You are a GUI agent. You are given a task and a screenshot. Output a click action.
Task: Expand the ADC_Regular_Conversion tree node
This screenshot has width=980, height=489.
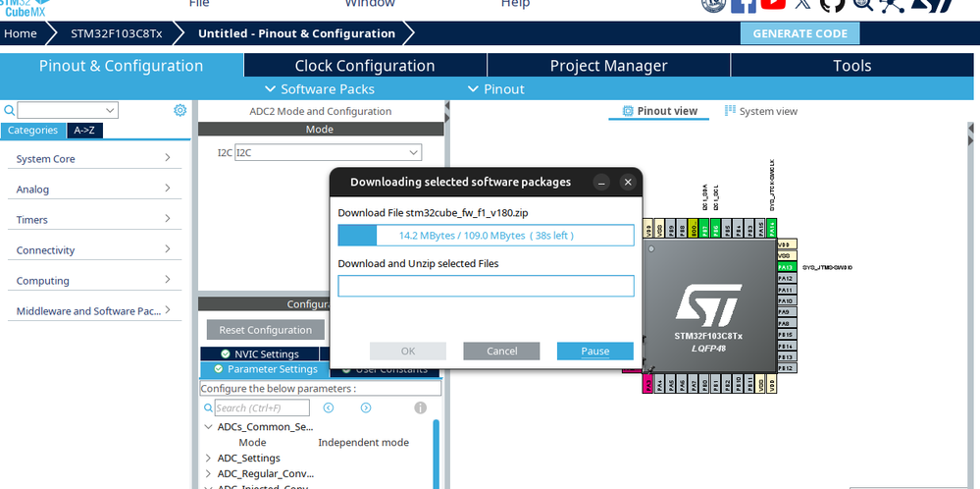point(208,473)
